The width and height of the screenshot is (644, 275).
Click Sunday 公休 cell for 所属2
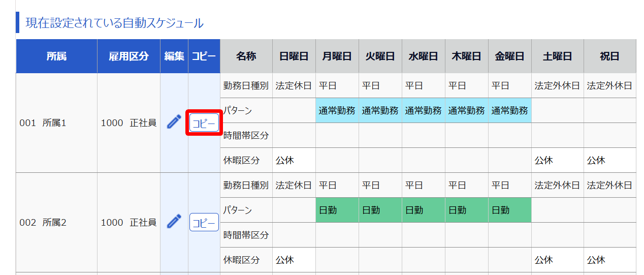coord(294,260)
